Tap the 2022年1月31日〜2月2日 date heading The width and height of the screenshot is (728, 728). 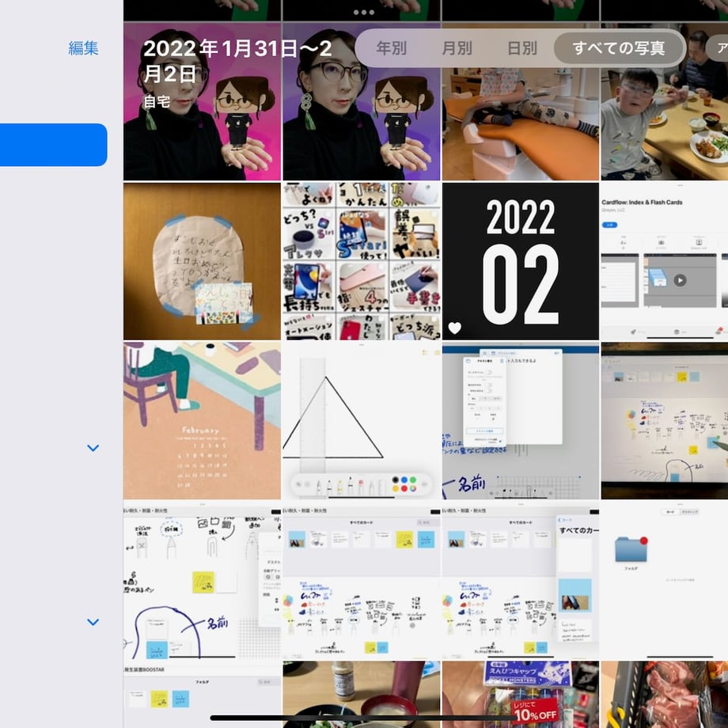pos(237,61)
